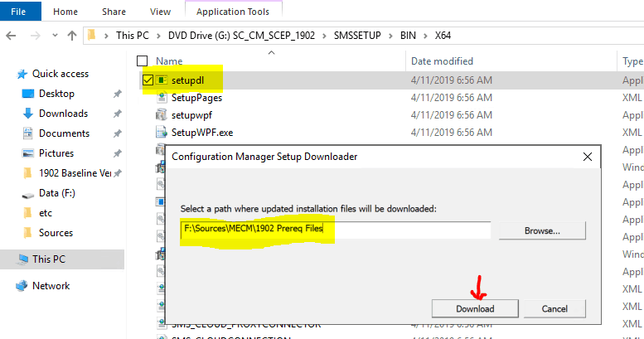
Task: Close the Configuration Manager Setup Downloader dialog
Action: pos(588,157)
